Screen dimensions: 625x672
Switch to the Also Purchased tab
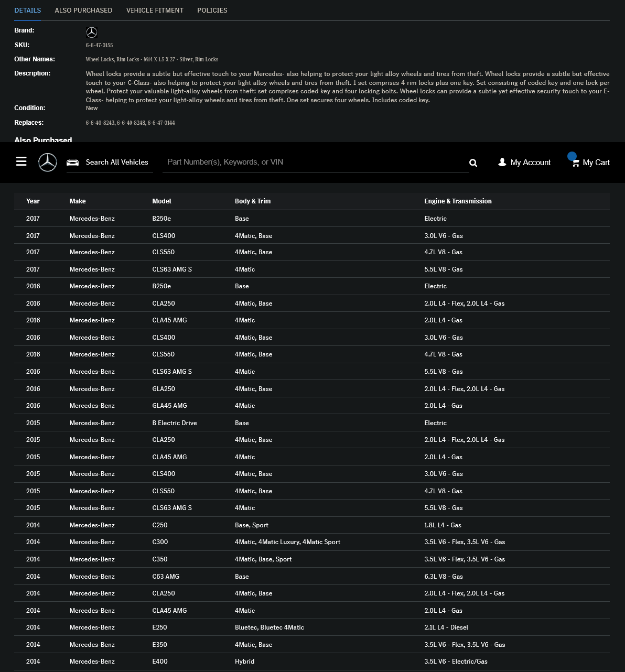(x=83, y=10)
